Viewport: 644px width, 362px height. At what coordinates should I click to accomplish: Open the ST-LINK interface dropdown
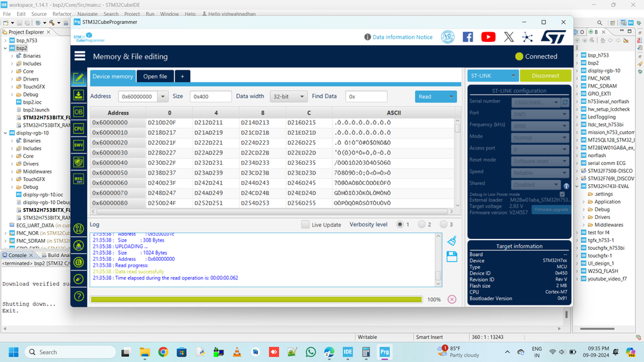493,75
